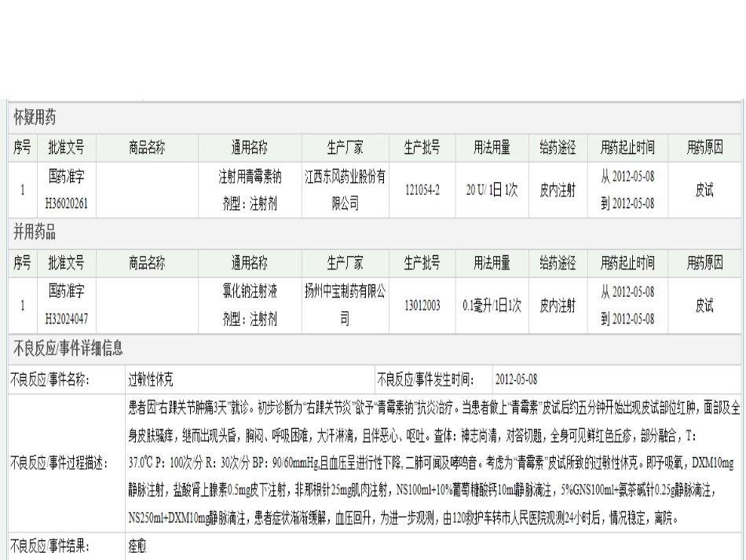
Task: Click the 用药原因 column header in 怀疑用药 table
Action: (704, 148)
